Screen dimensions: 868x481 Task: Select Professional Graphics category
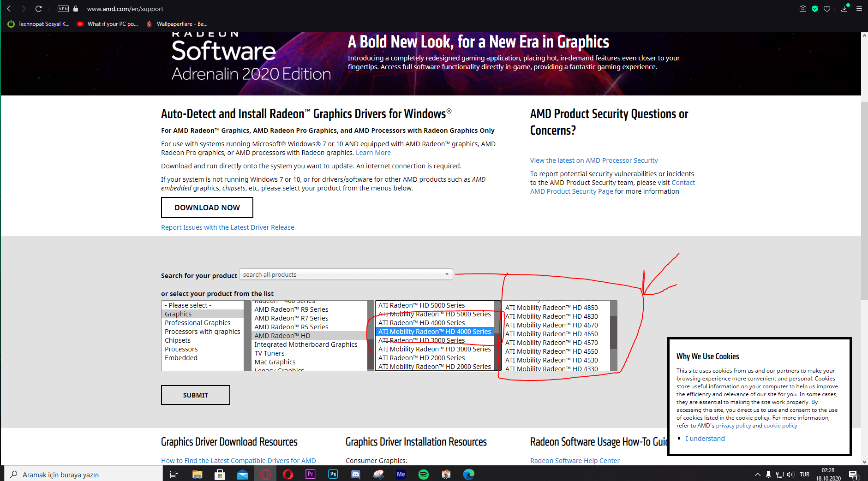click(x=203, y=323)
